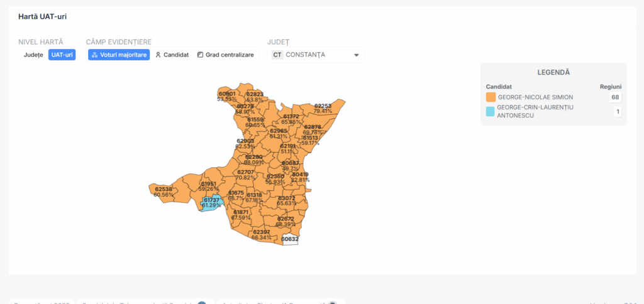The height and width of the screenshot is (304, 644).
Task: Select map region 62538 on far west
Action: 164,191
